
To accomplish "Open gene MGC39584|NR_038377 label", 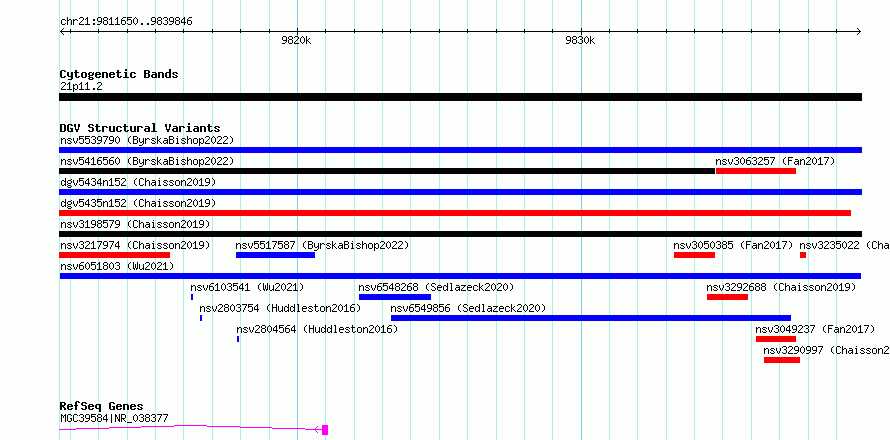I will [114, 419].
